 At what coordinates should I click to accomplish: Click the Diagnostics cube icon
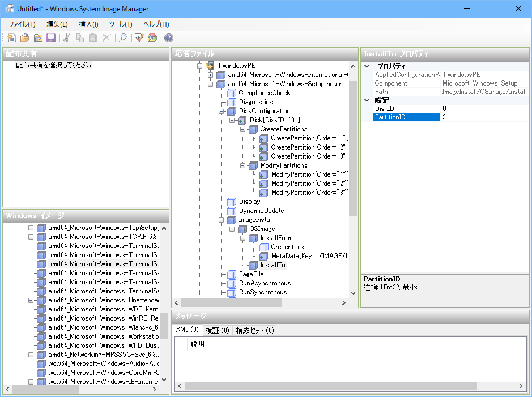click(x=232, y=102)
